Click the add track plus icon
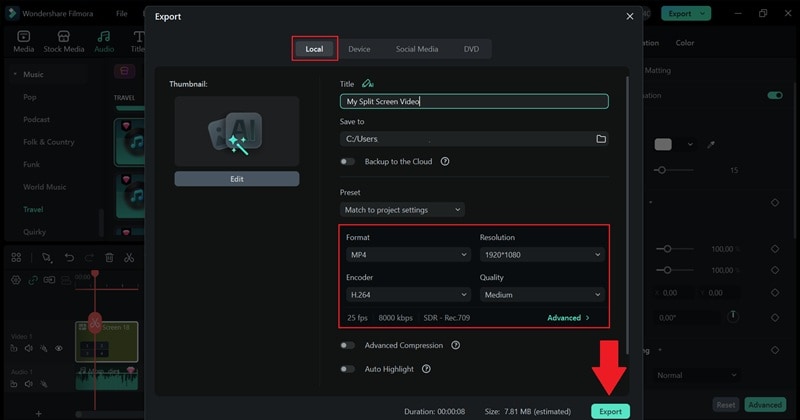800x420 pixels. tap(38, 413)
